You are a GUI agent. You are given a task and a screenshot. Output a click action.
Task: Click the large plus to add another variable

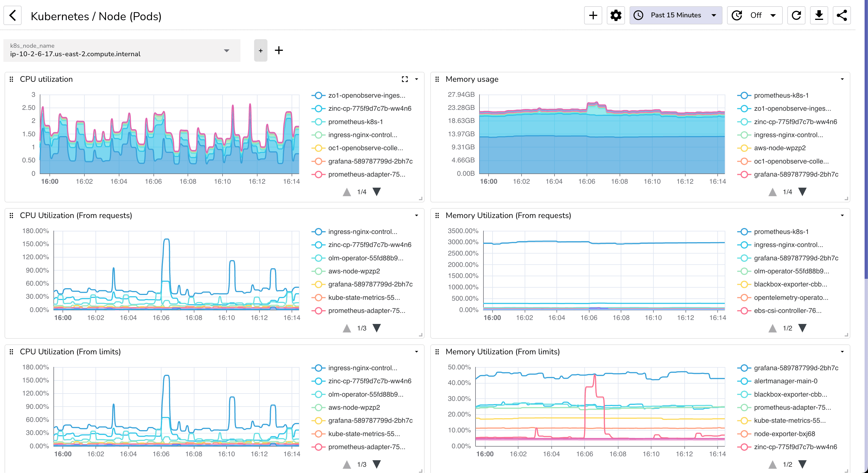coord(279,51)
